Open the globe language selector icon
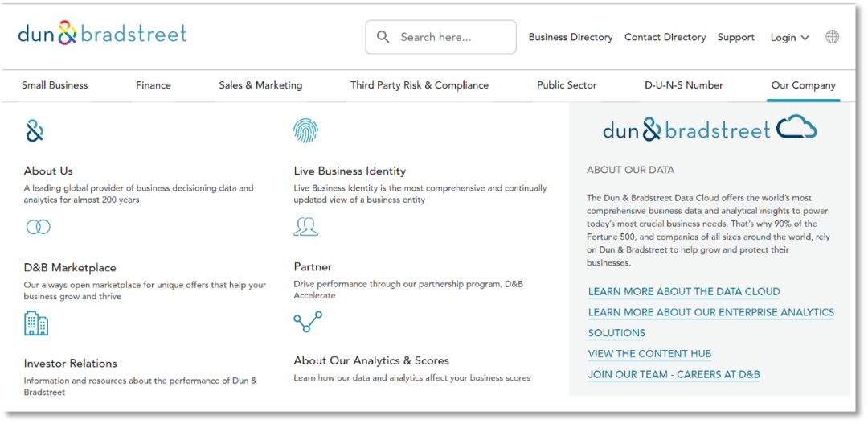Image resolution: width=868 pixels, height=424 pixels. point(832,37)
